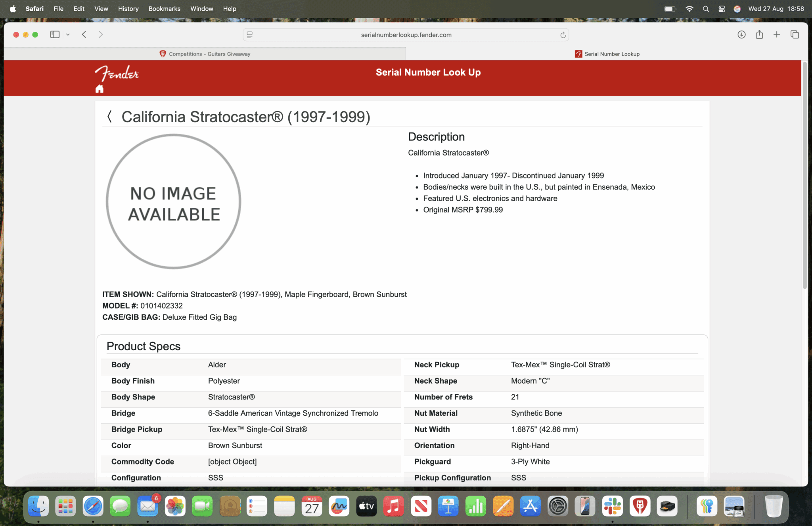Screen dimensions: 812x526
Task: Click the menu bar date and time
Action: 776,9
